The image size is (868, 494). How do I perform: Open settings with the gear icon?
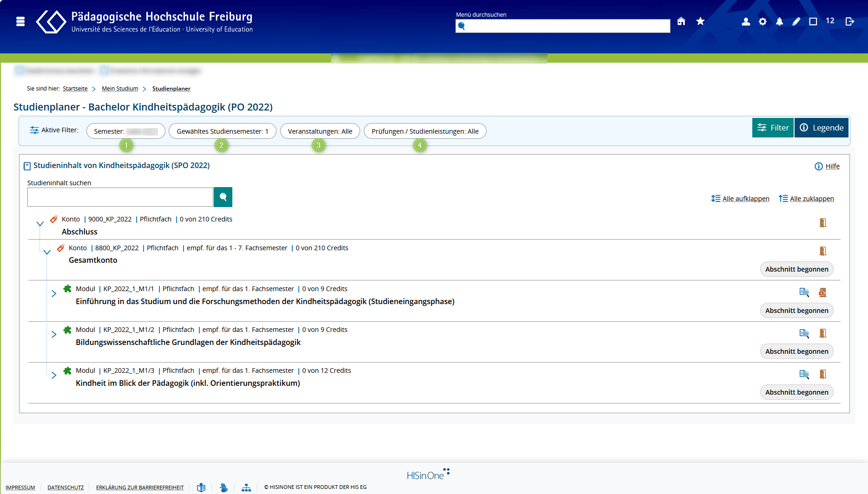(763, 21)
